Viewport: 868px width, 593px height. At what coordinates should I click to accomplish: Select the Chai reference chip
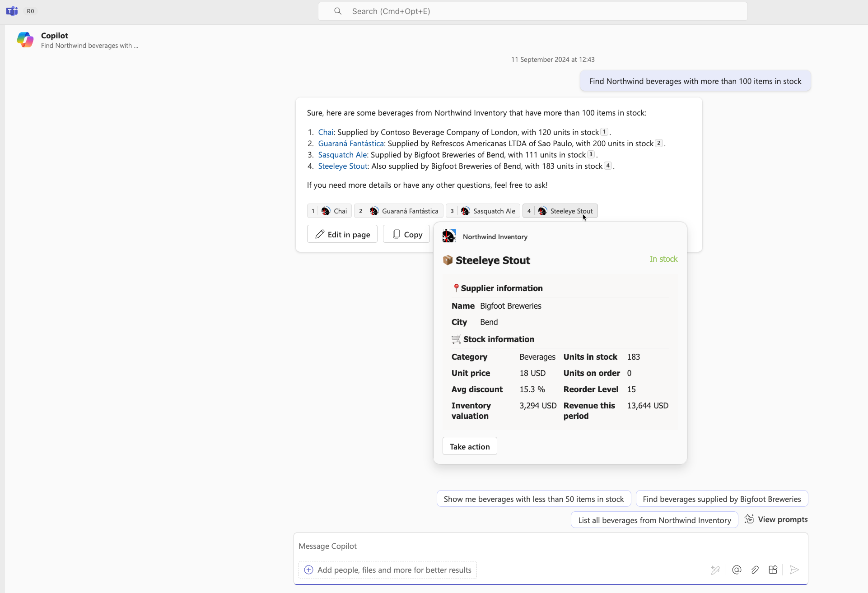[x=329, y=211]
